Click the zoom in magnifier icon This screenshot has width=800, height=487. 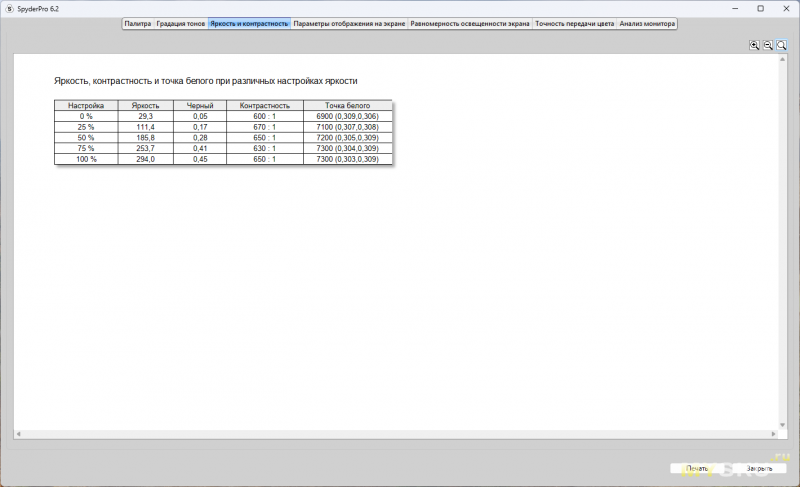tap(755, 45)
